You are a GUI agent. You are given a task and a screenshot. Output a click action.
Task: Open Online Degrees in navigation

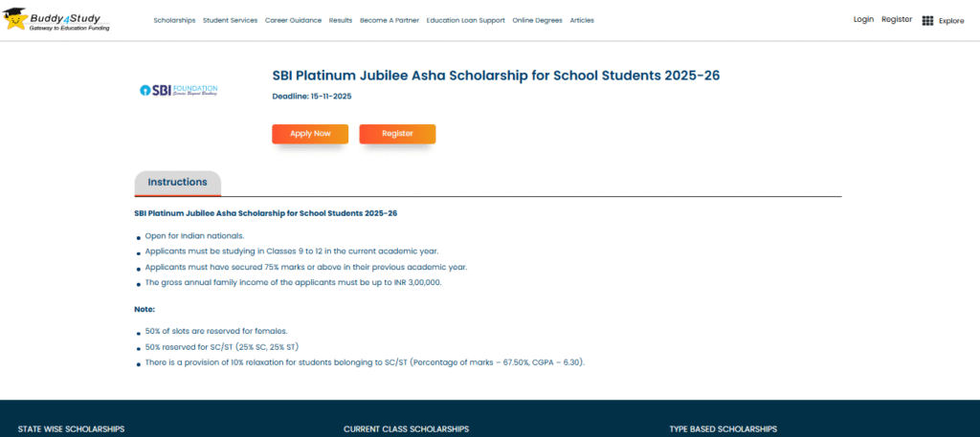[537, 20]
